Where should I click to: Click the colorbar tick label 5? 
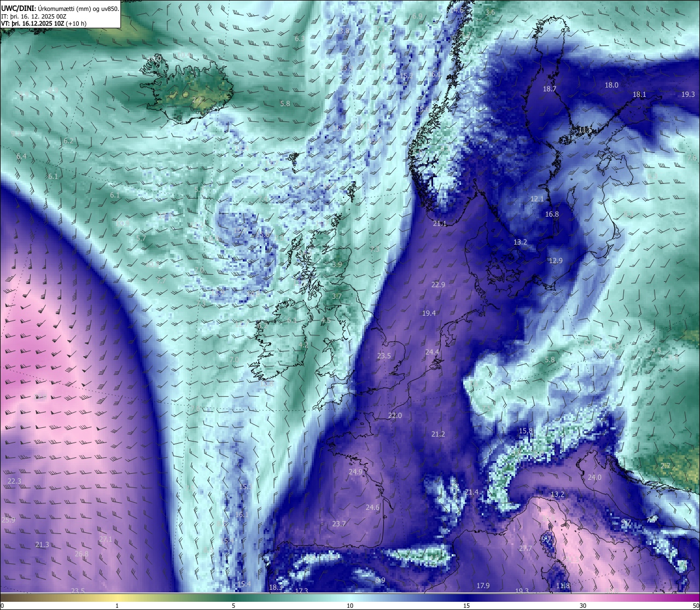pos(234,606)
